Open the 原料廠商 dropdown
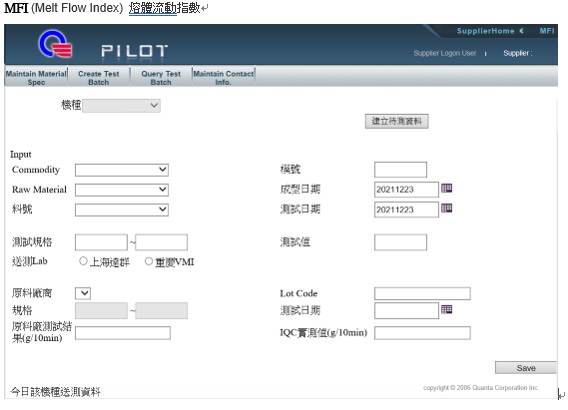The image size is (568, 410). 83,293
